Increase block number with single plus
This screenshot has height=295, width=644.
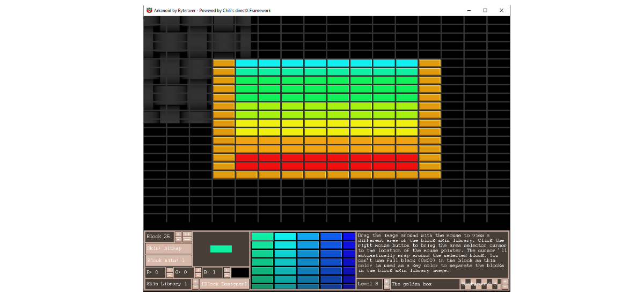pos(178,234)
